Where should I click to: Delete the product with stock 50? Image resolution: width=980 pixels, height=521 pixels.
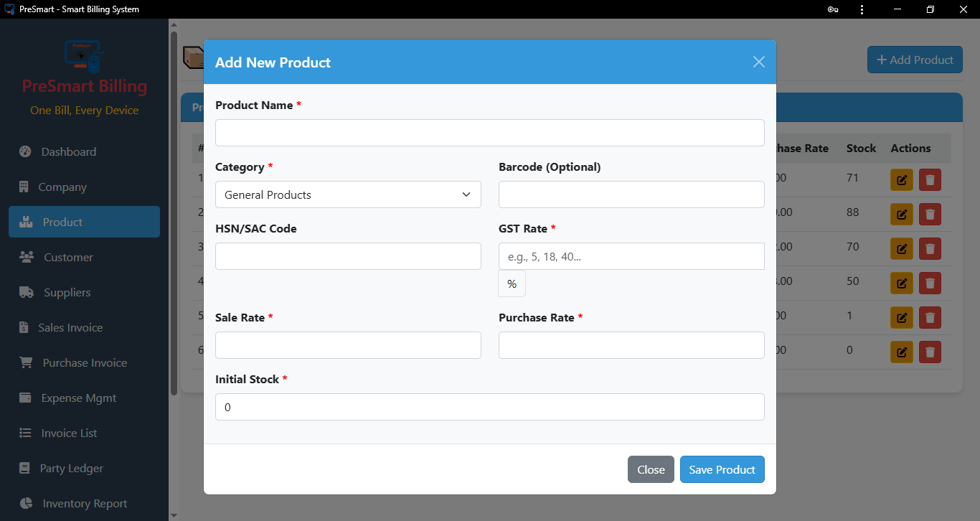point(930,283)
